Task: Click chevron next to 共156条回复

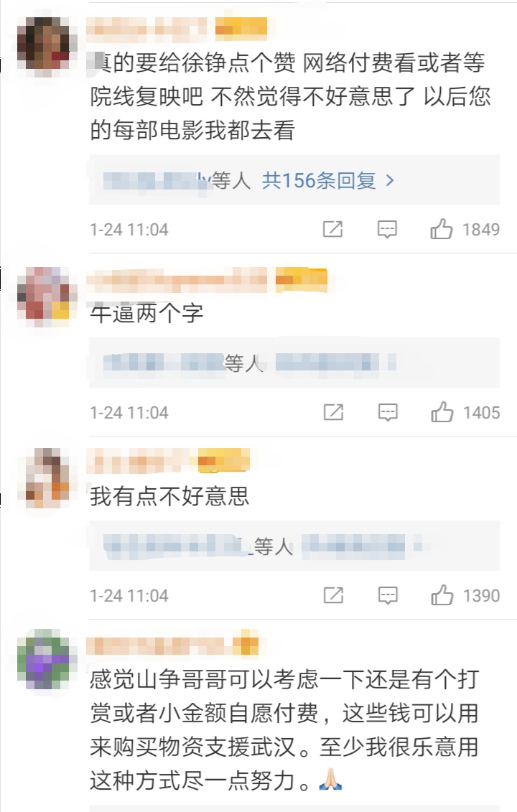Action: tap(390, 181)
